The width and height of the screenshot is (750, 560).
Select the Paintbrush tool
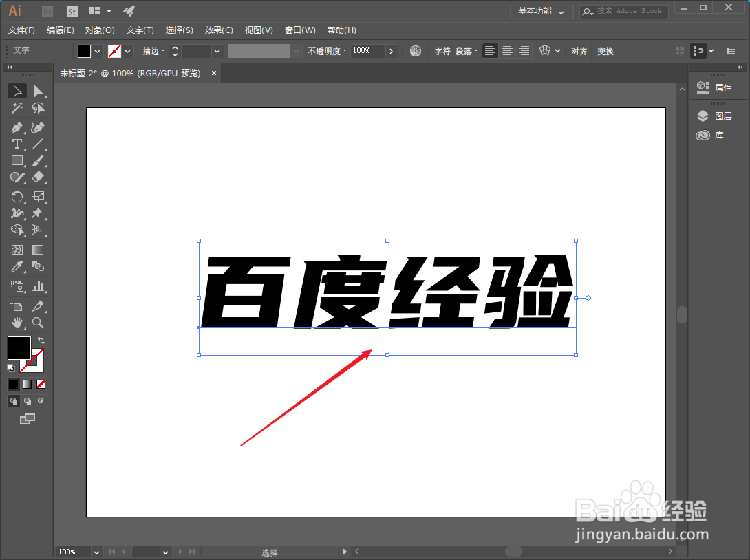click(38, 161)
